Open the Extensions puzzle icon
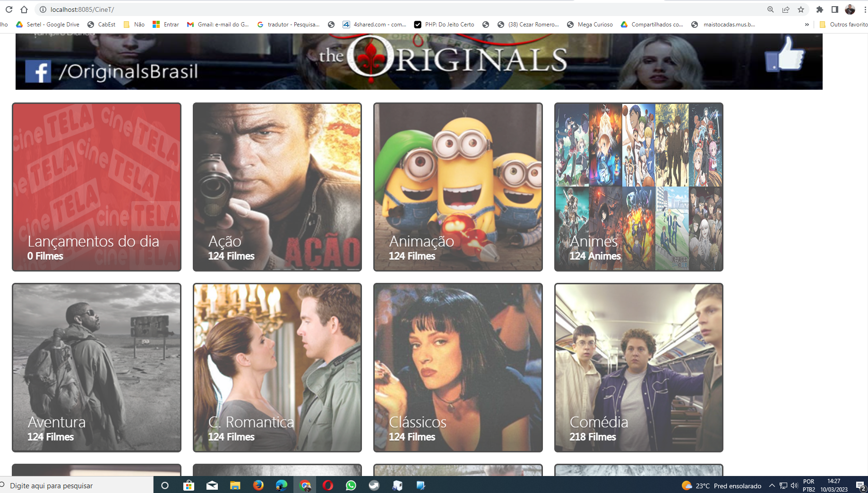This screenshot has width=868, height=493. click(820, 9)
